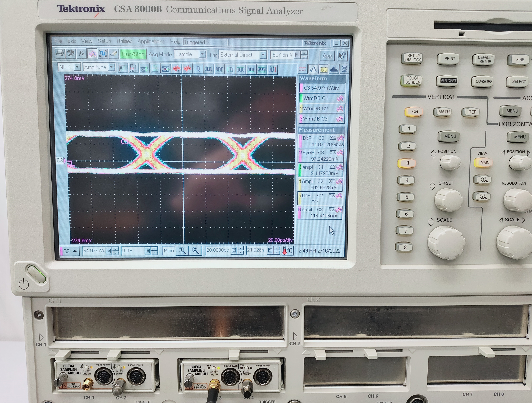Click the waveform icon in WfmDB C1 row
This screenshot has height=403, width=532.
(340, 98)
